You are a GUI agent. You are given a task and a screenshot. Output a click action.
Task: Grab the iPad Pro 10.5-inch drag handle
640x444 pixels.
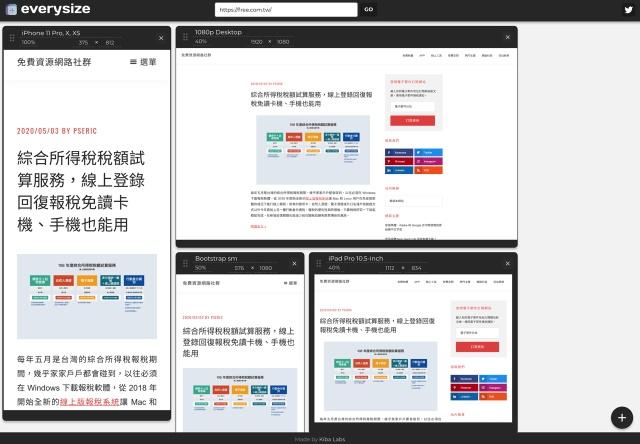[x=319, y=264]
